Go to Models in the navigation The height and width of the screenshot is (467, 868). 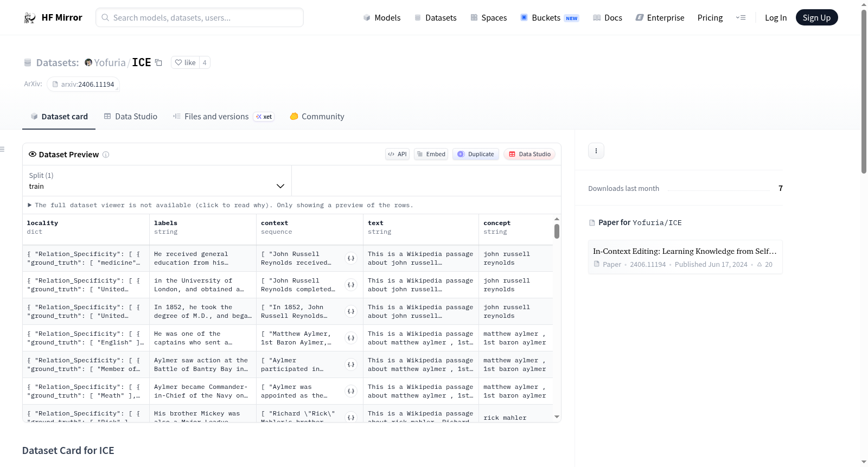(382, 18)
